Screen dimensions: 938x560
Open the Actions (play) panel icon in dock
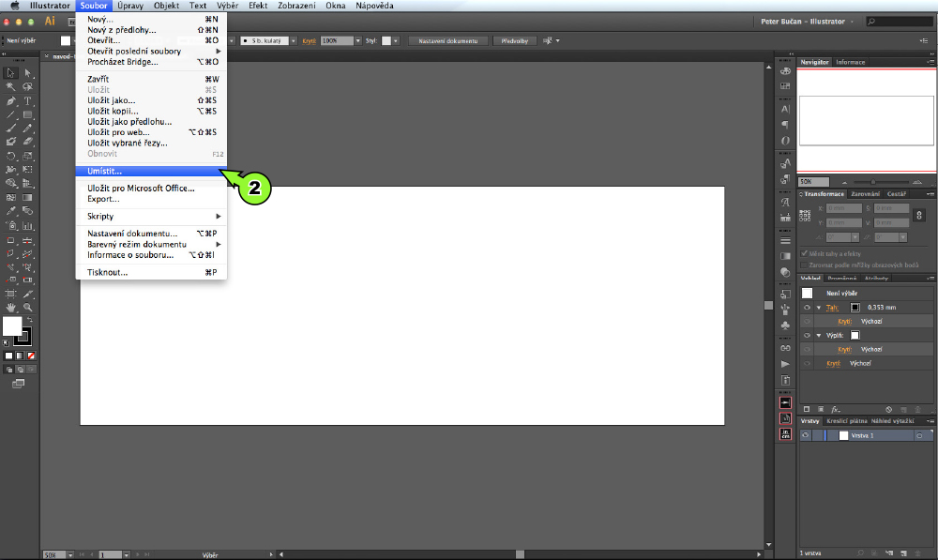point(785,364)
